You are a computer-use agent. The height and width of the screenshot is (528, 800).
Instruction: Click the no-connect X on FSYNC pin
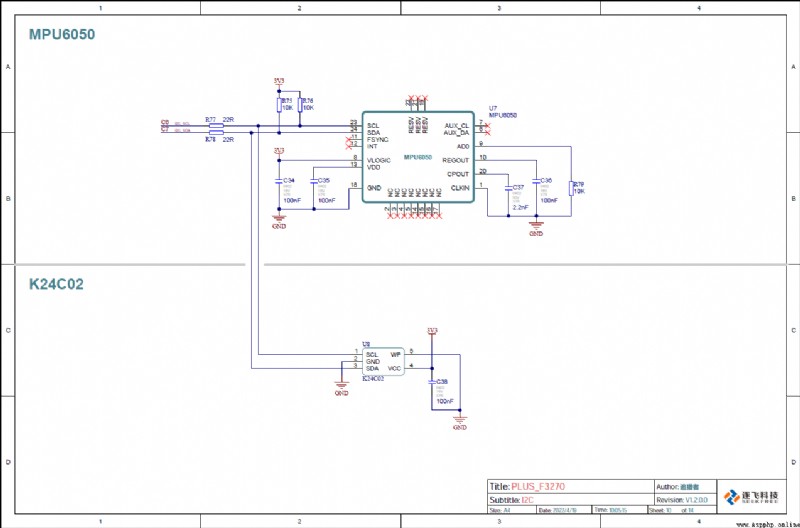(x=349, y=139)
